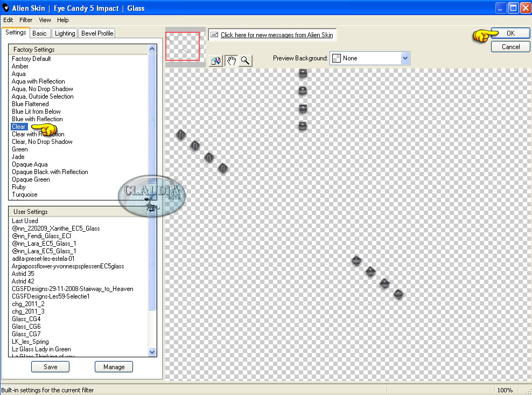Click the Factory Settings scrollbar thumb
The height and width of the screenshot is (395, 532).
152,119
